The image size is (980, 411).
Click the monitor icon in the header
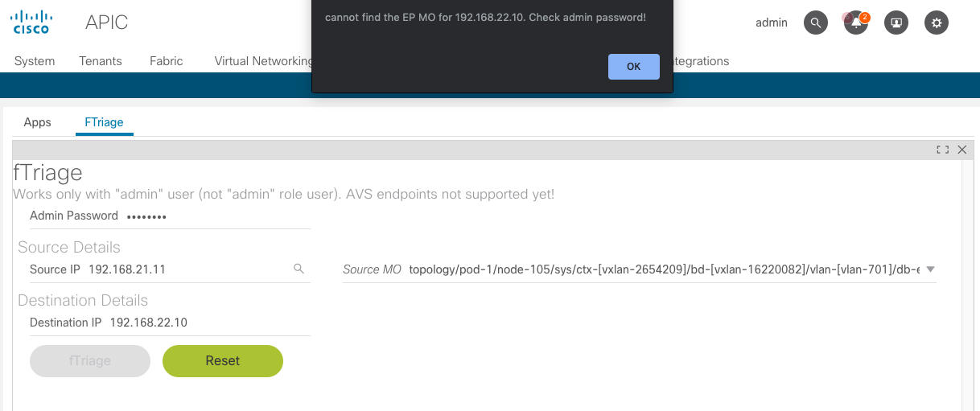[x=896, y=23]
